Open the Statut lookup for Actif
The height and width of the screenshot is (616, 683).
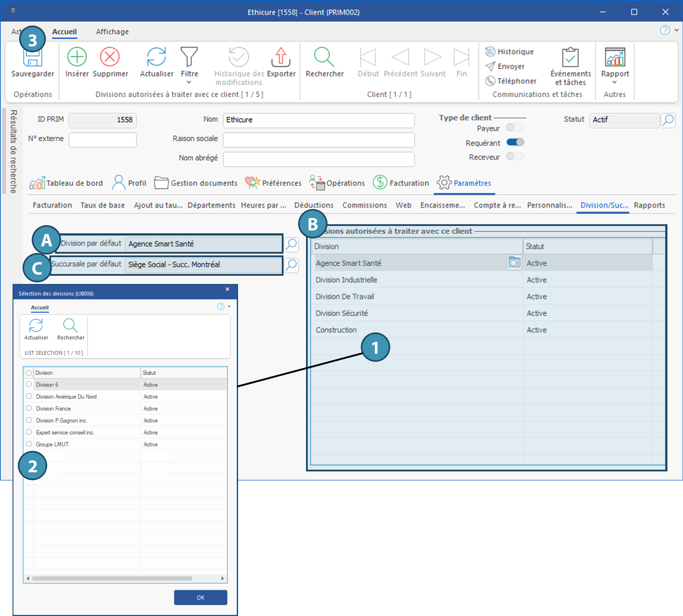668,120
